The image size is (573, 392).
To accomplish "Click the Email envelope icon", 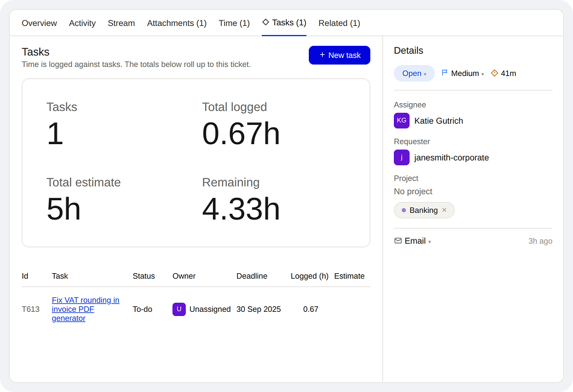I will pos(398,241).
